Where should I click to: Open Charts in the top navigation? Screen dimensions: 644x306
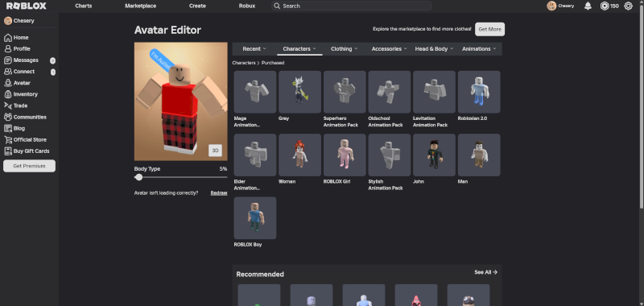84,6
